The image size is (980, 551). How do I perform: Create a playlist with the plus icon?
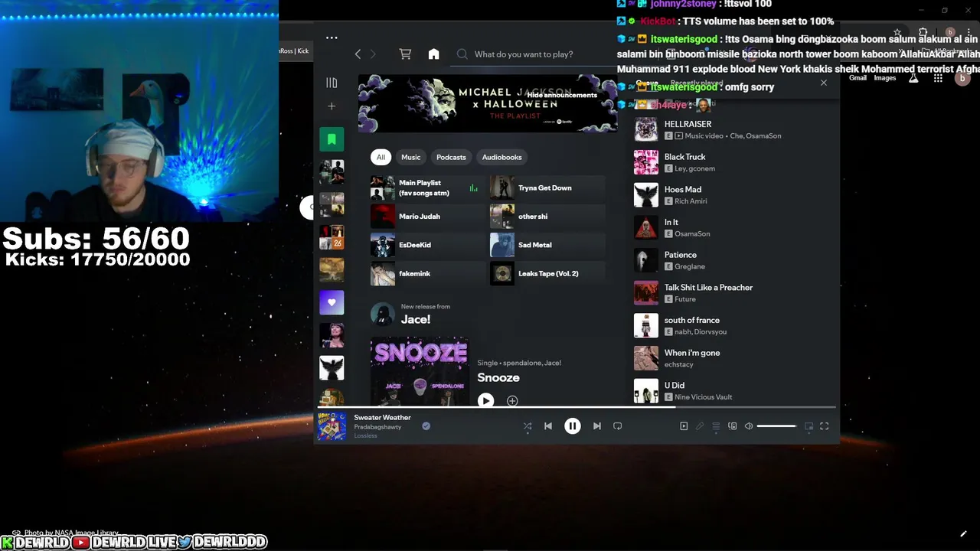(x=332, y=106)
